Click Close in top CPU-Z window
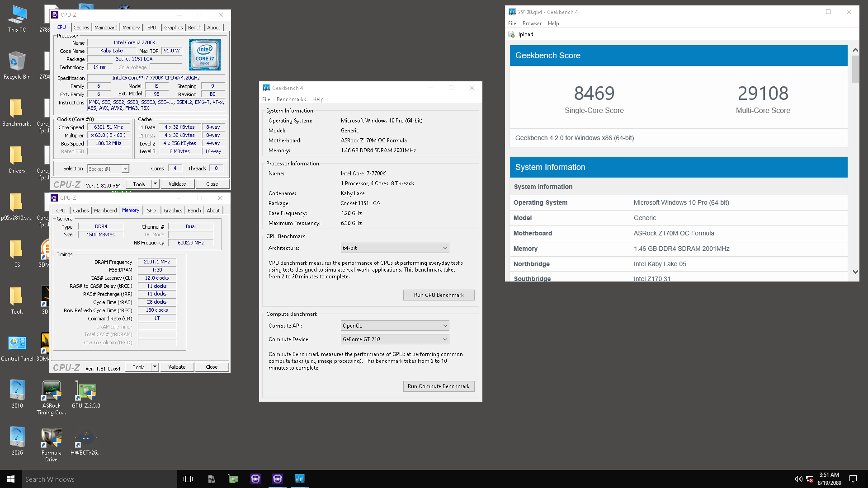 coord(212,184)
